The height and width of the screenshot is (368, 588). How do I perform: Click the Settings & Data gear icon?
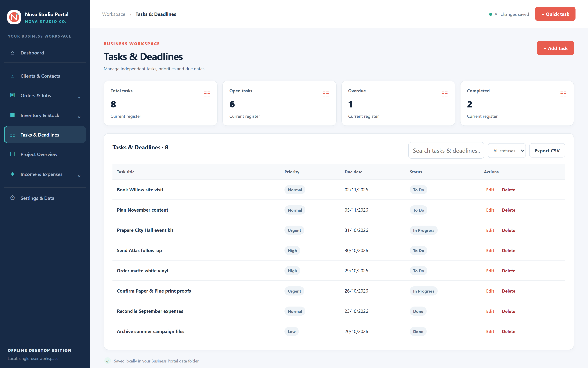[x=12, y=198]
